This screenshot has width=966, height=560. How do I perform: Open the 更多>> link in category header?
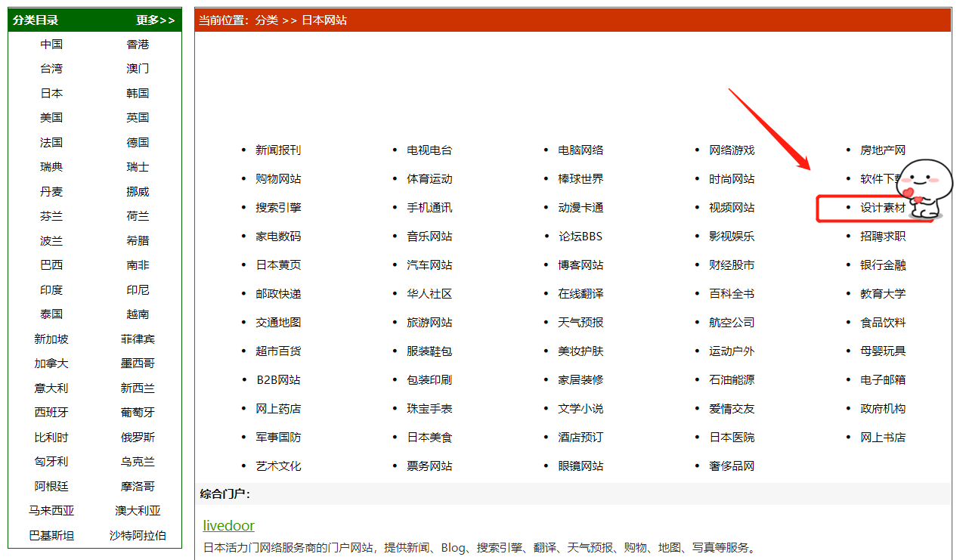point(156,20)
